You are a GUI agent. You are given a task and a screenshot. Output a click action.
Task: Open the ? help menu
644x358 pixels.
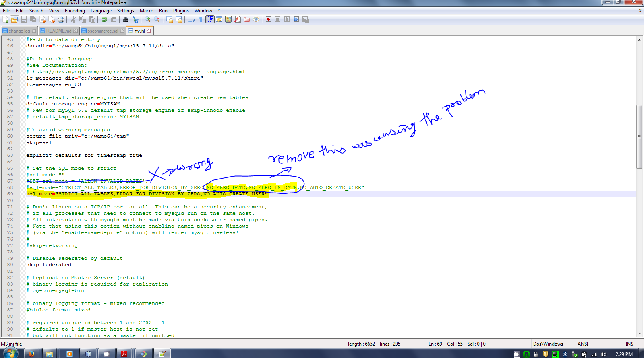(219, 11)
